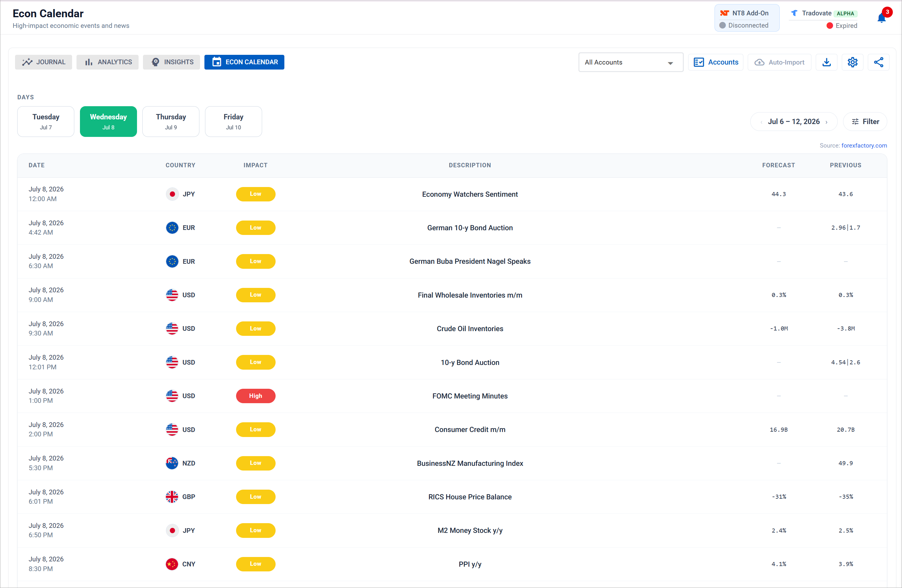The width and height of the screenshot is (902, 588).
Task: Click the US flag in FOMC Meeting Minutes row
Action: point(172,396)
